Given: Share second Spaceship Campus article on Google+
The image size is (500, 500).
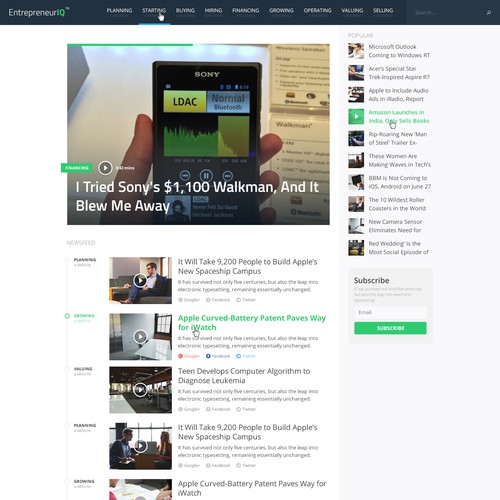Looking at the screenshot, I should click(189, 465).
